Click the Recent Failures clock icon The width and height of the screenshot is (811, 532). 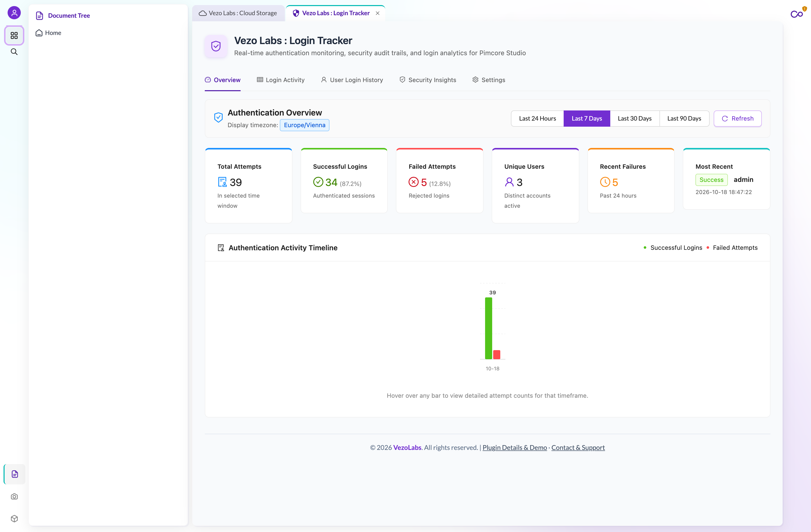click(x=605, y=182)
